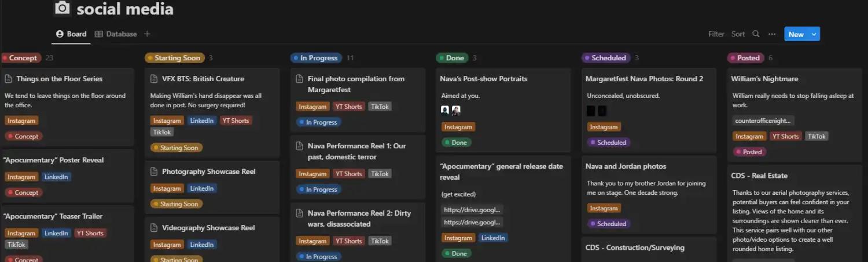Click page icon on Photography Showcase Reel

point(155,172)
